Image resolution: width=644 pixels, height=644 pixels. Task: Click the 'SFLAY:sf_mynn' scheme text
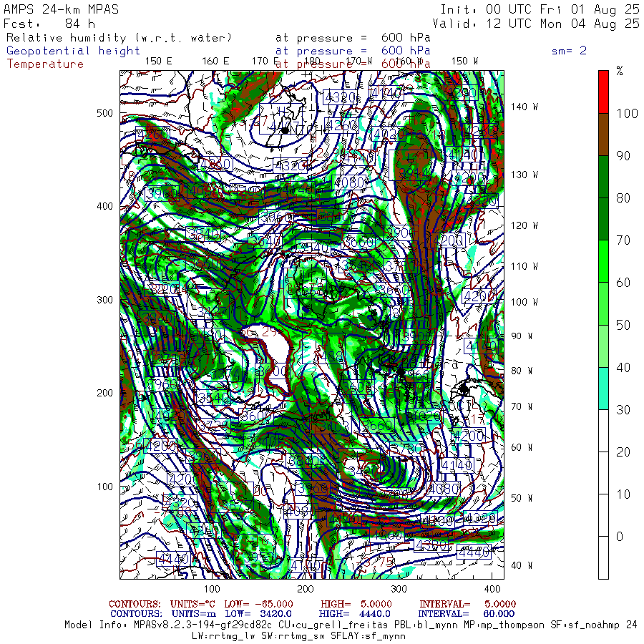pos(368,636)
